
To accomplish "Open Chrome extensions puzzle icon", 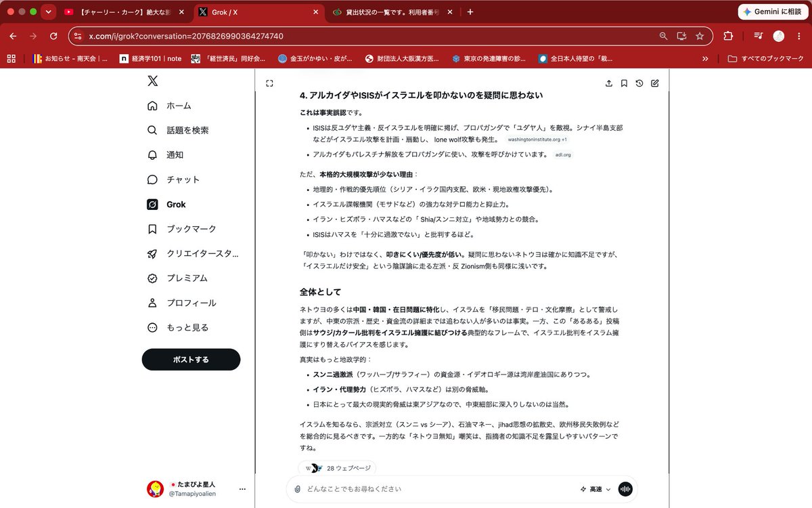I will pos(728,36).
